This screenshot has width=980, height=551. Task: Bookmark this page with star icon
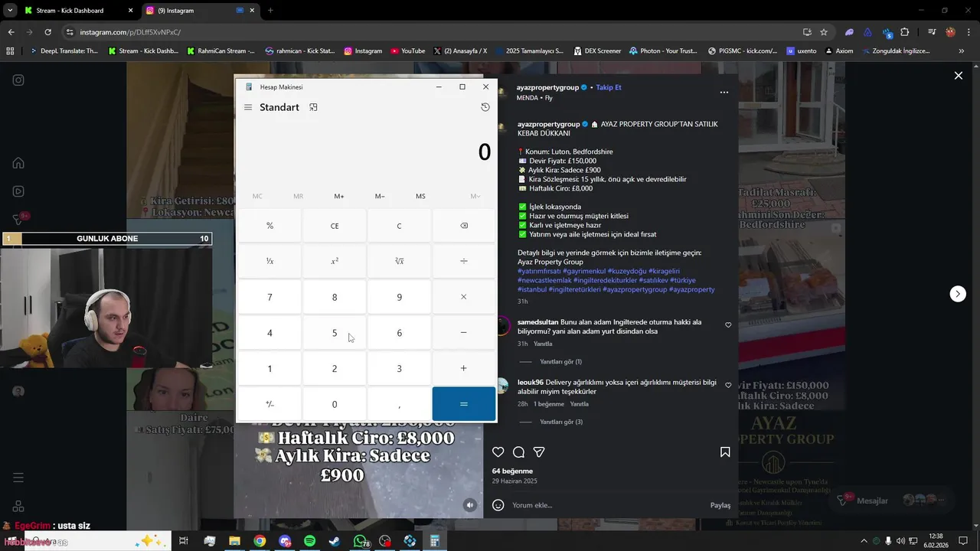click(x=824, y=32)
